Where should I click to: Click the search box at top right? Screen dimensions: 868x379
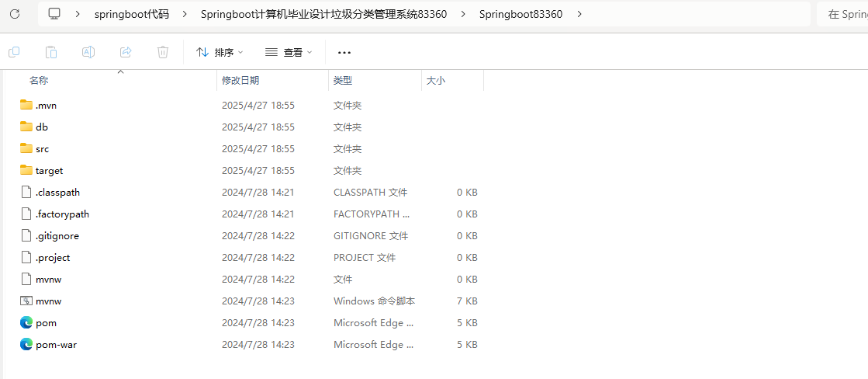842,15
